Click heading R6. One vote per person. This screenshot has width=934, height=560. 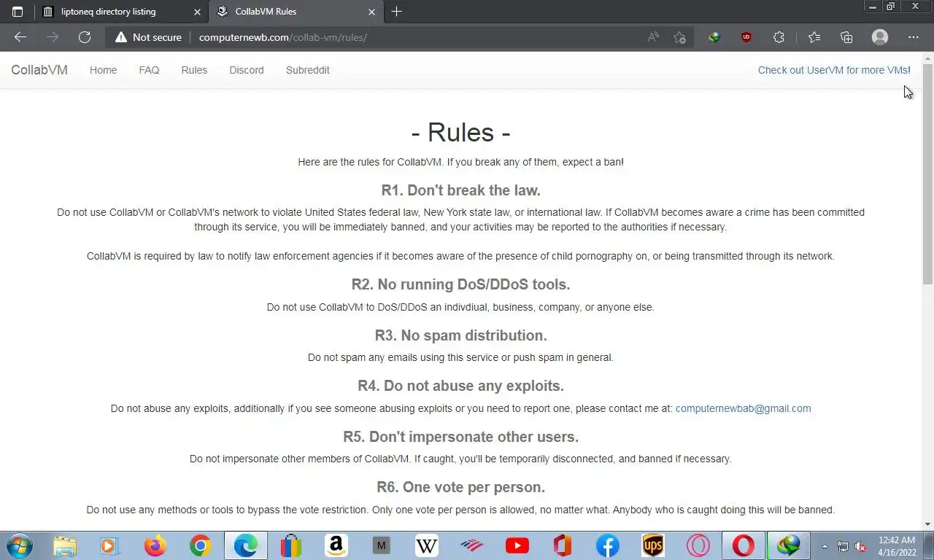click(460, 487)
